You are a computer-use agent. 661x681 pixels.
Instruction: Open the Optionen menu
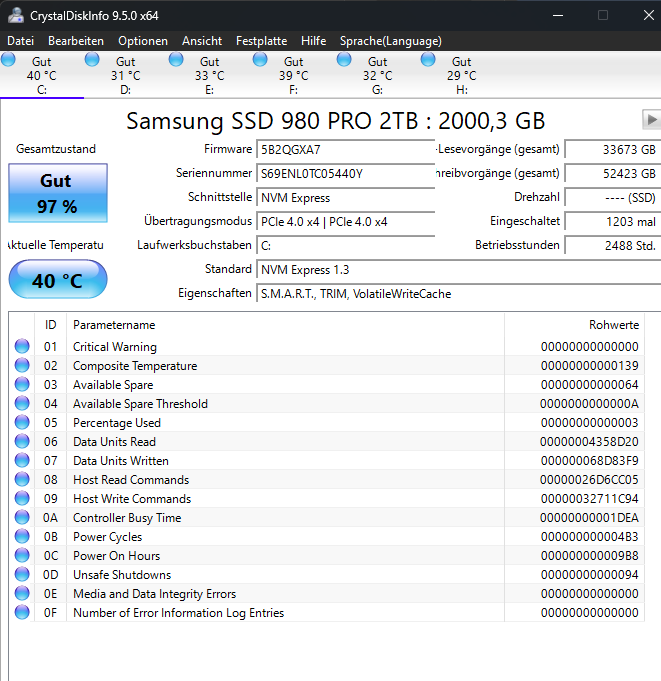143,41
